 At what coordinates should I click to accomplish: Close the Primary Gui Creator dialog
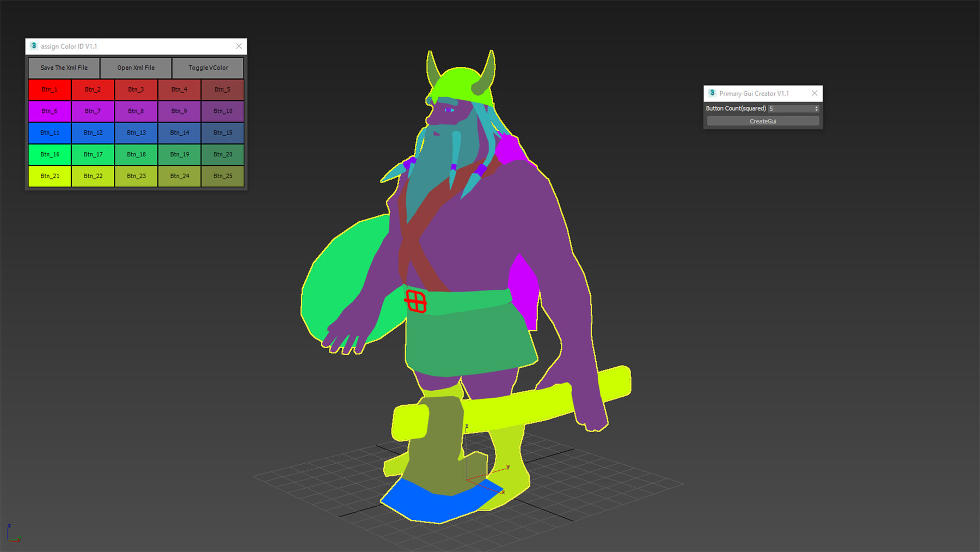click(x=814, y=93)
